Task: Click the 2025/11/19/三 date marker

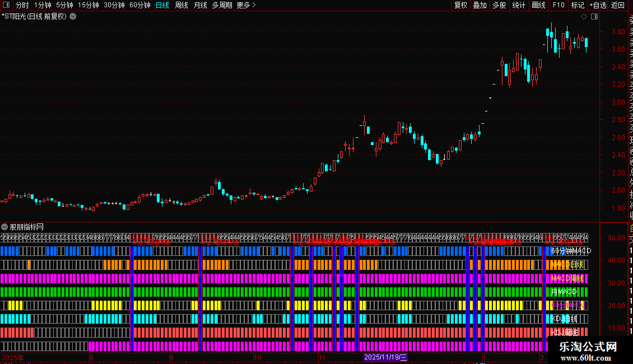Action: (x=385, y=357)
